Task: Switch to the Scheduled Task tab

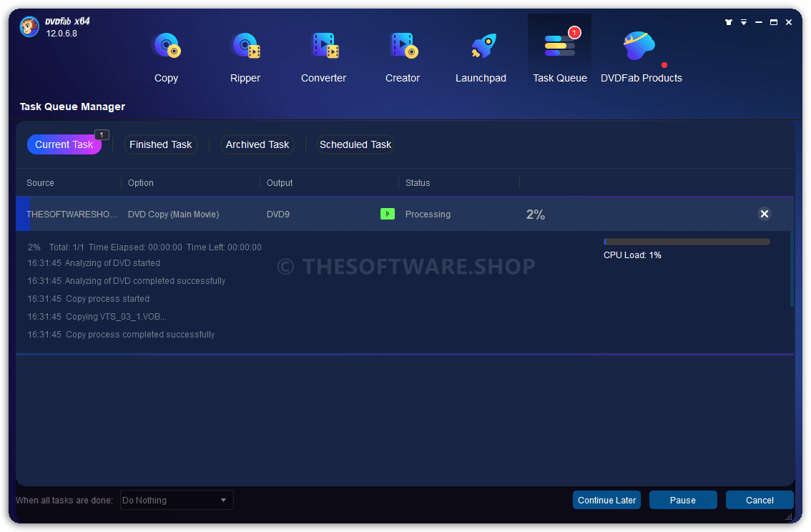Action: coord(355,144)
